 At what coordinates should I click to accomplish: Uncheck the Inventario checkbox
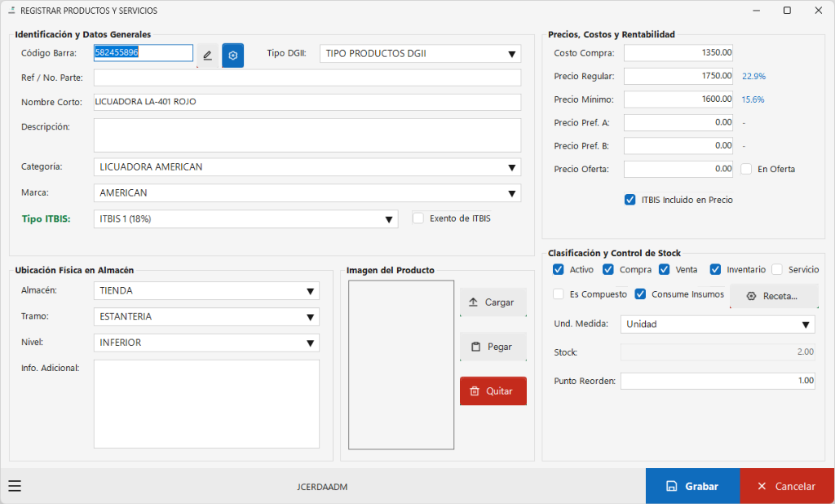click(x=715, y=270)
